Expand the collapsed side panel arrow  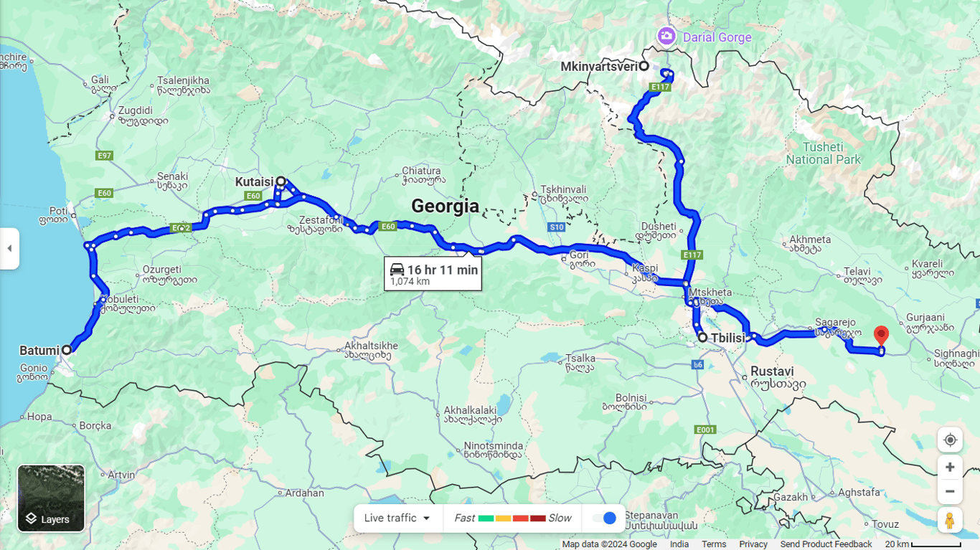tap(9, 249)
